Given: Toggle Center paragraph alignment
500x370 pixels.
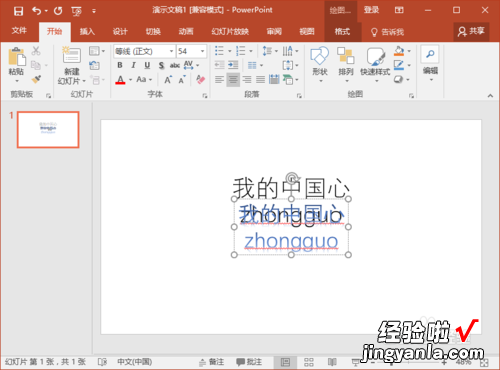Looking at the screenshot, I should click(233, 79).
